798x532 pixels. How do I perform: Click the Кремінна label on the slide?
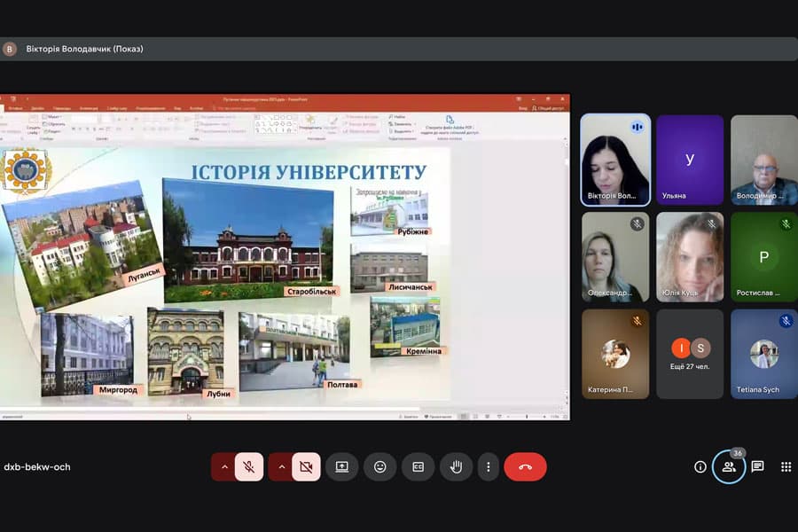pyautogui.click(x=424, y=351)
